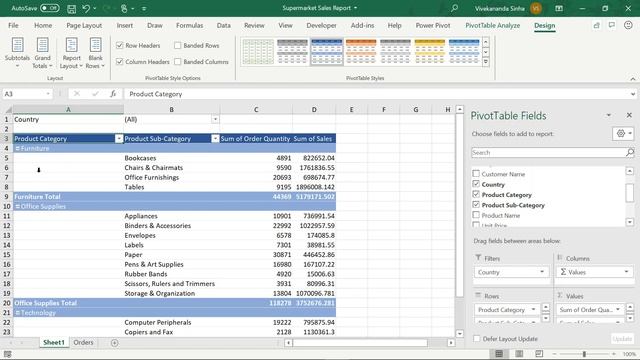This screenshot has height=360, width=640.
Task: Enable Banded Columns
Action: tap(178, 62)
